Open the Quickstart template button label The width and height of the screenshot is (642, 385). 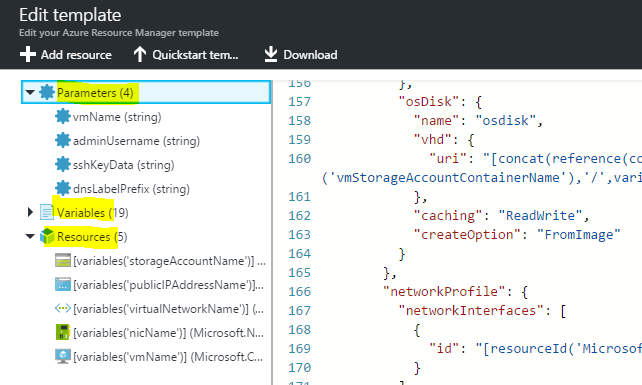[x=195, y=55]
